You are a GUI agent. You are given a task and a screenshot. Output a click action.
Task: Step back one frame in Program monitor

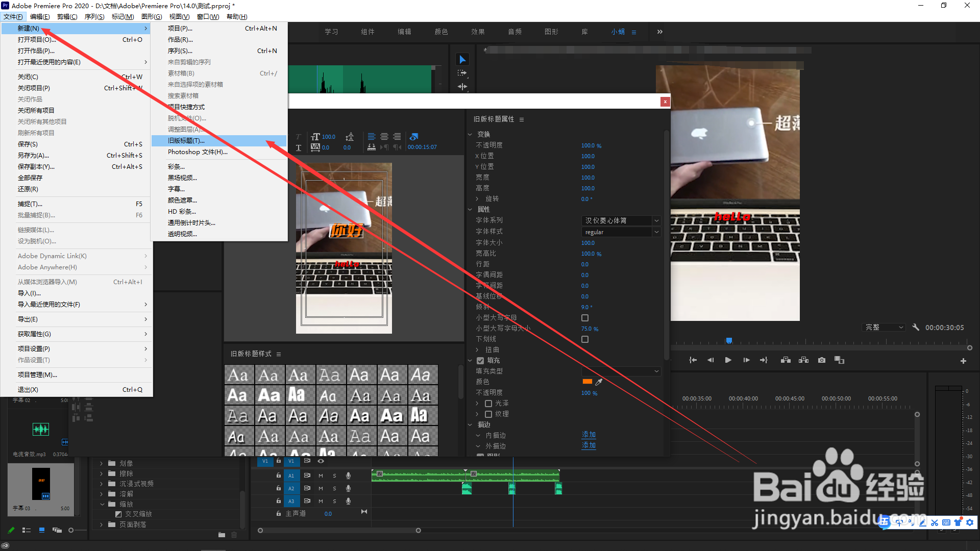710,360
